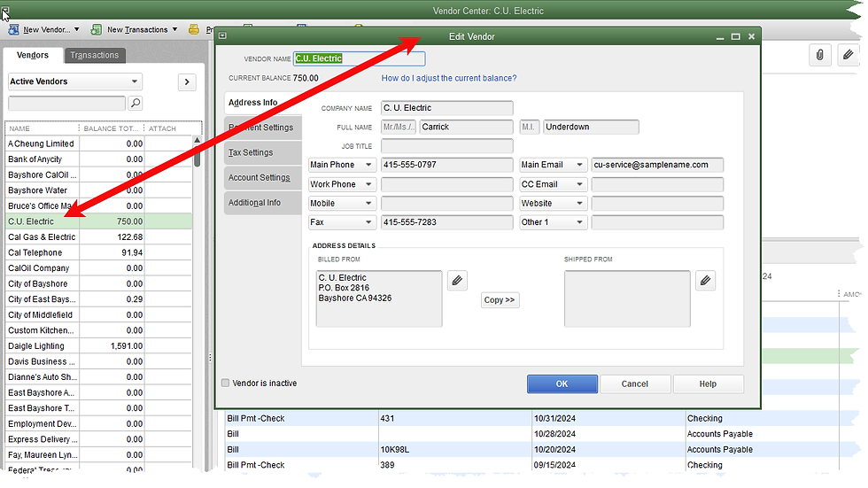Open the Main Email type dropdown
The image size is (868, 488).
[553, 165]
